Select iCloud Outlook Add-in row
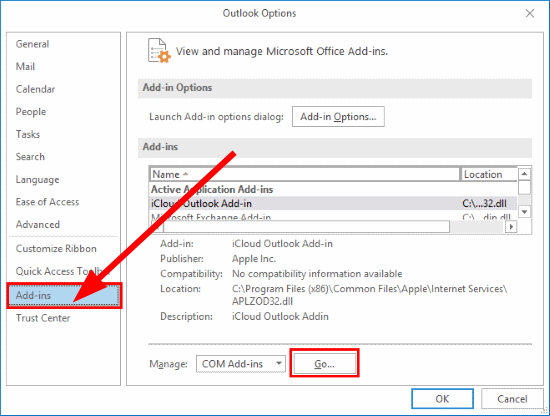This screenshot has height=416, width=550. pos(333,203)
